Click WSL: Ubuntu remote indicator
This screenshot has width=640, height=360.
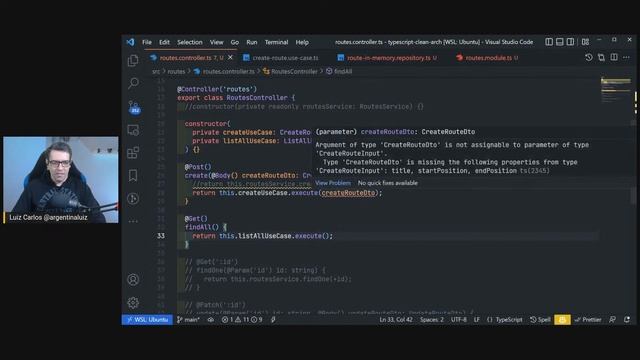point(147,320)
